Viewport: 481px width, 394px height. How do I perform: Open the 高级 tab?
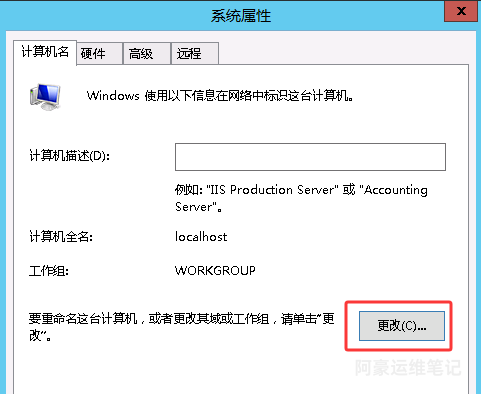click(147, 53)
